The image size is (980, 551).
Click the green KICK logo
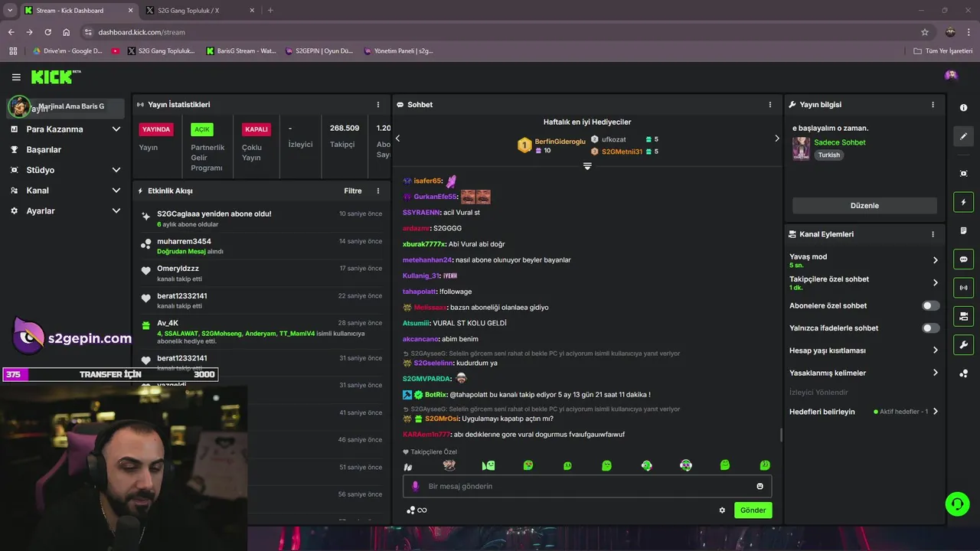[x=56, y=77]
